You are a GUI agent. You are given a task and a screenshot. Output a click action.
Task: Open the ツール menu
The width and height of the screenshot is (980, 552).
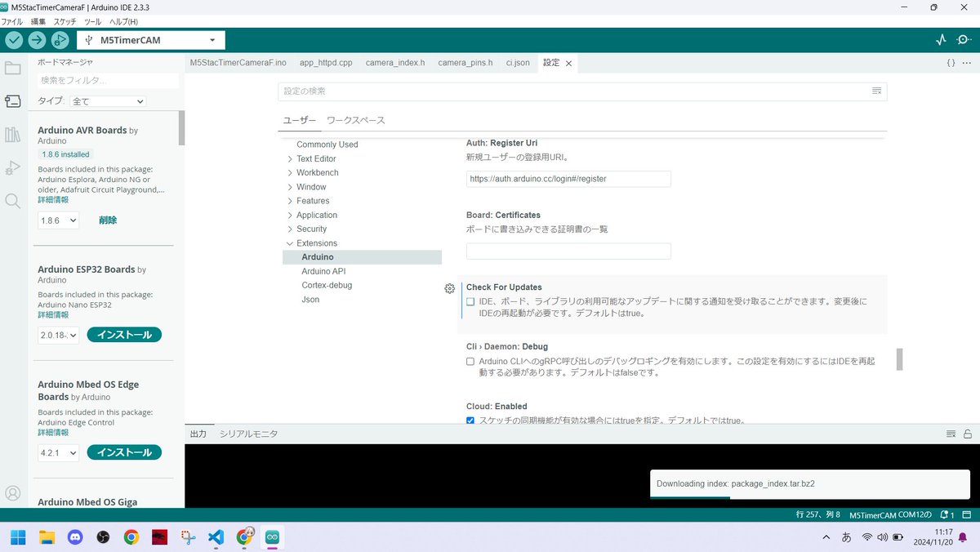pyautogui.click(x=92, y=21)
